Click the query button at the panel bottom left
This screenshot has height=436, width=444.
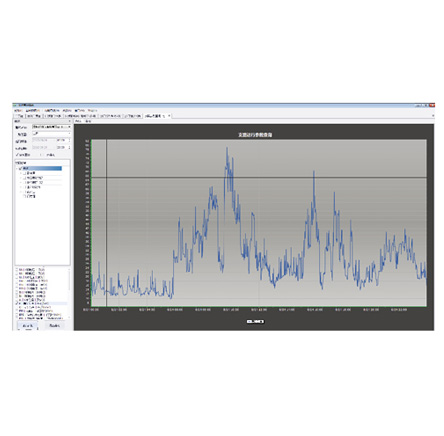[x=28, y=326]
